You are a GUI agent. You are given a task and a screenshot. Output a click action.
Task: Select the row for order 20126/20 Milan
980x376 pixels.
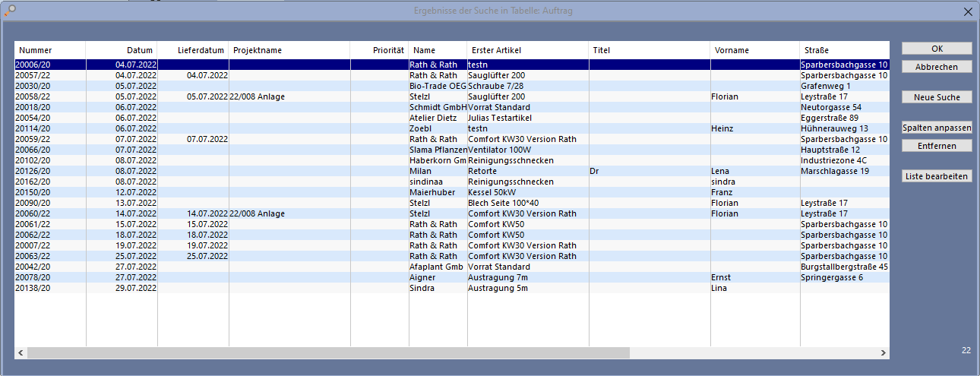[228, 172]
